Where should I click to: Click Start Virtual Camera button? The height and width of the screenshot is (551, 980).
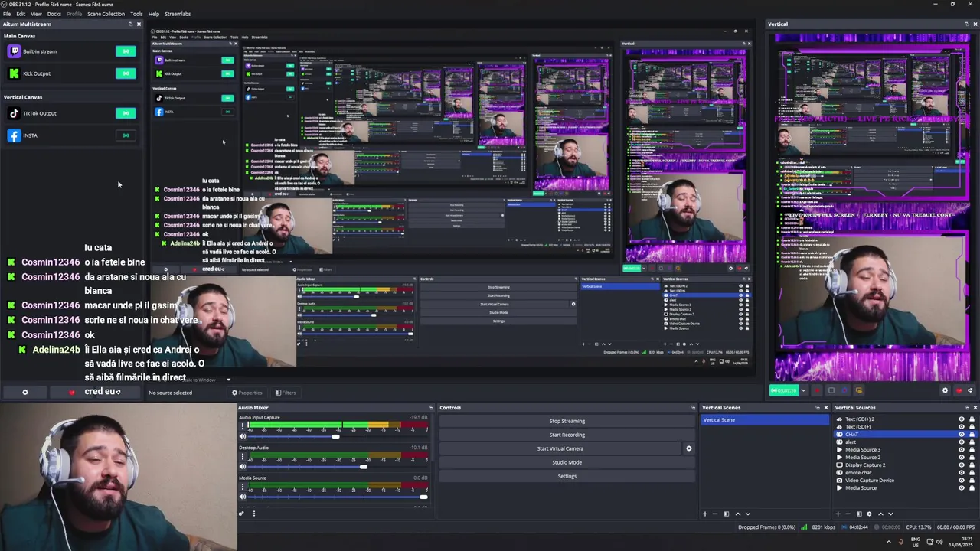[x=560, y=448]
